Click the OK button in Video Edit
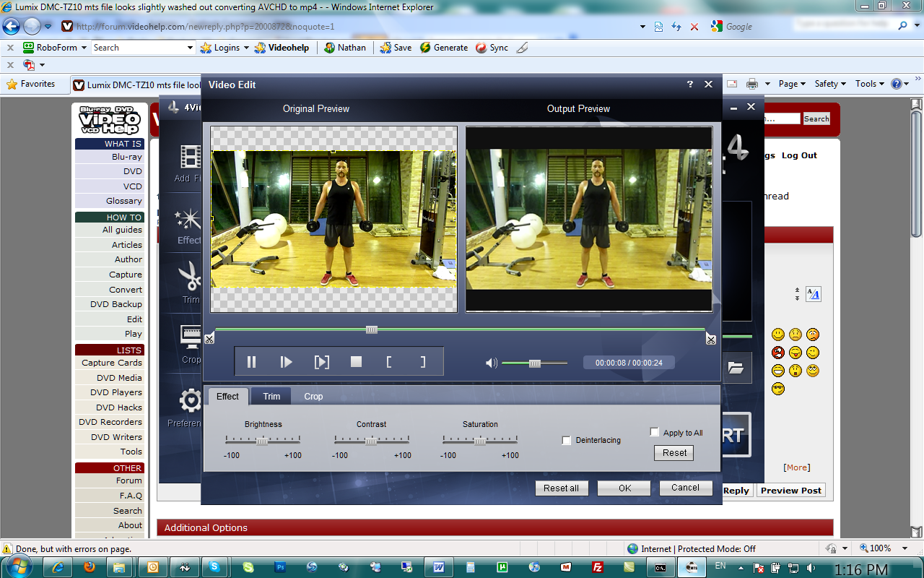The image size is (924, 578). pyautogui.click(x=624, y=488)
